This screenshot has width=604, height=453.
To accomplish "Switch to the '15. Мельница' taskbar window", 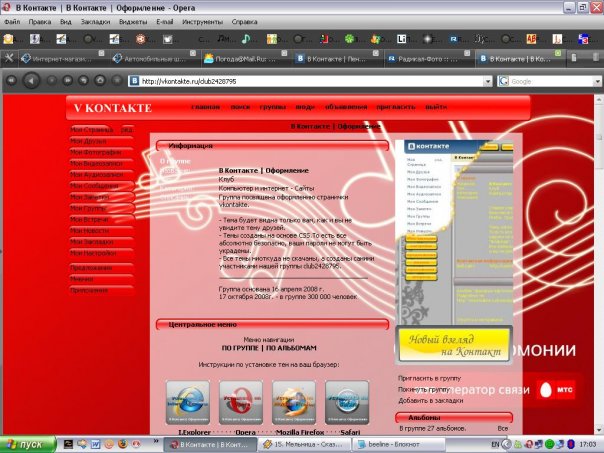I will click(x=304, y=445).
